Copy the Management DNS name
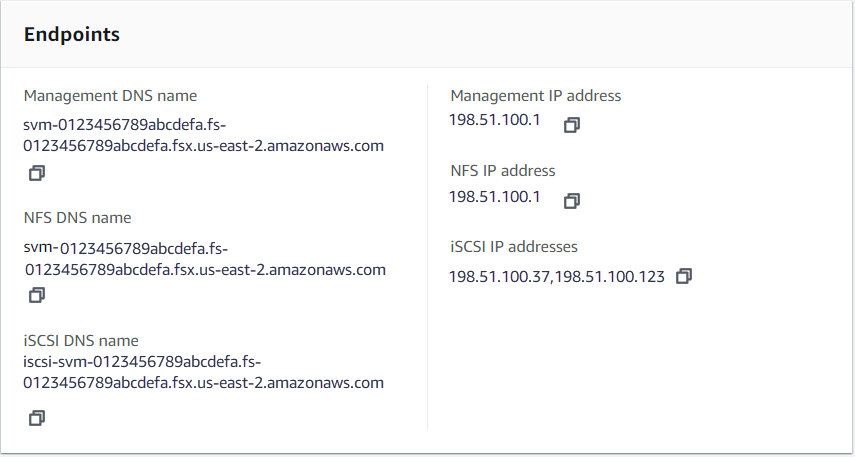The image size is (855, 457). [37, 173]
